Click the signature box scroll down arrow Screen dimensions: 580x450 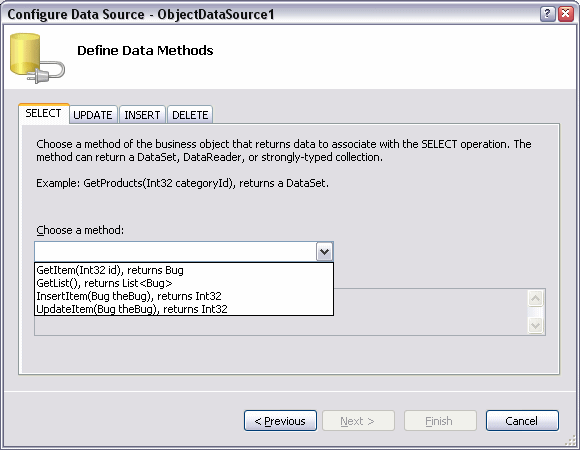536,325
